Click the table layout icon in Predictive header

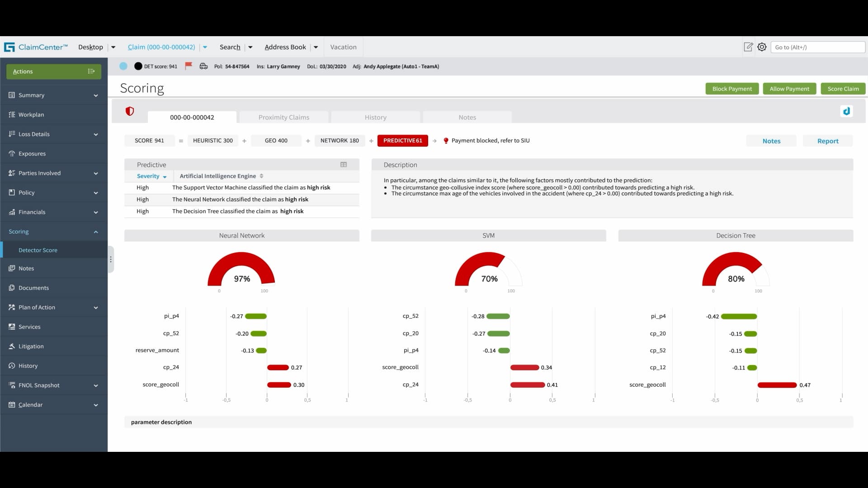click(344, 165)
